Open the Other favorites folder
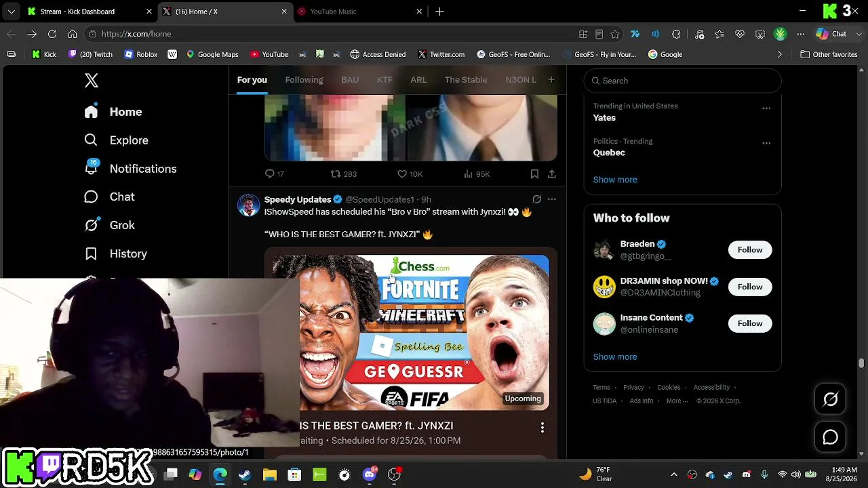The width and height of the screenshot is (868, 488). (x=829, y=54)
